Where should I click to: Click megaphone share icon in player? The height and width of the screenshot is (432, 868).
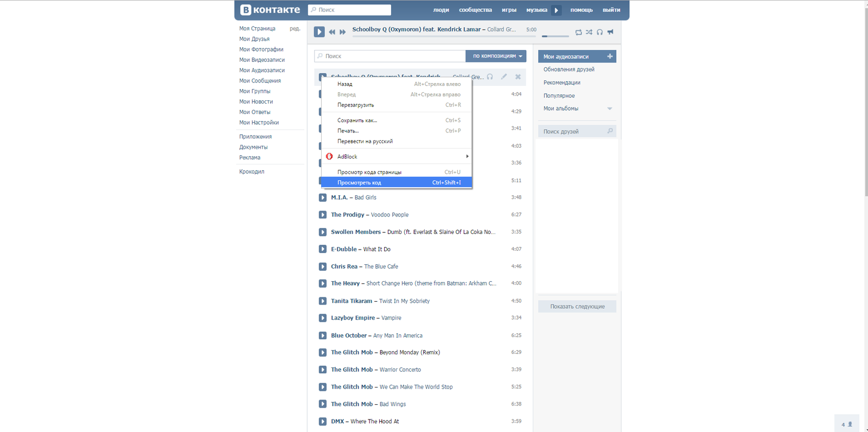(610, 33)
